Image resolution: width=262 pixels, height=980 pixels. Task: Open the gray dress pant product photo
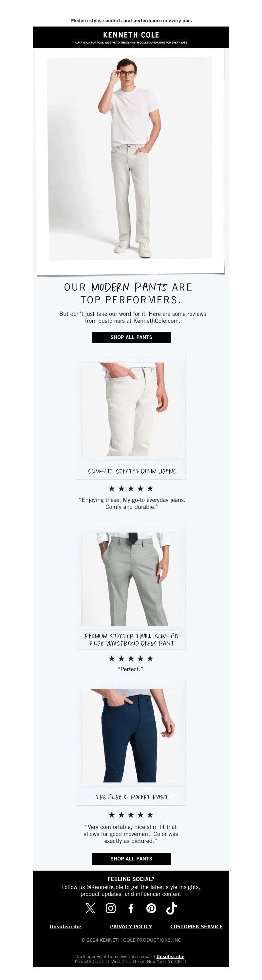click(131, 579)
